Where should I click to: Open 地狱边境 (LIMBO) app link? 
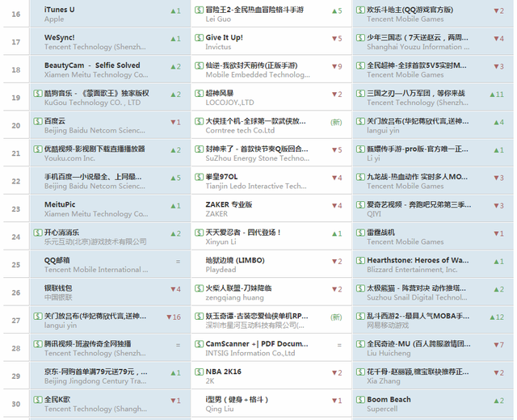point(235,260)
